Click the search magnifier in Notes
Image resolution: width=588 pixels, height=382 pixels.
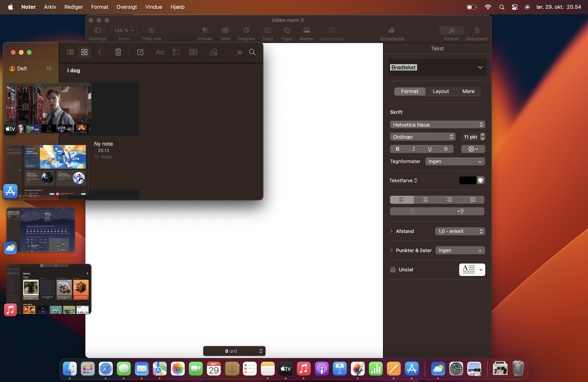tap(252, 52)
